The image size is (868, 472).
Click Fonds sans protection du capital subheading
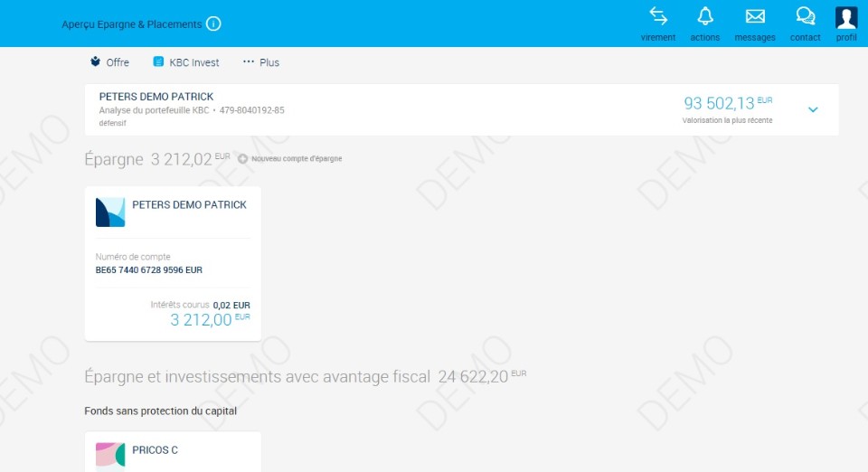coord(161,411)
